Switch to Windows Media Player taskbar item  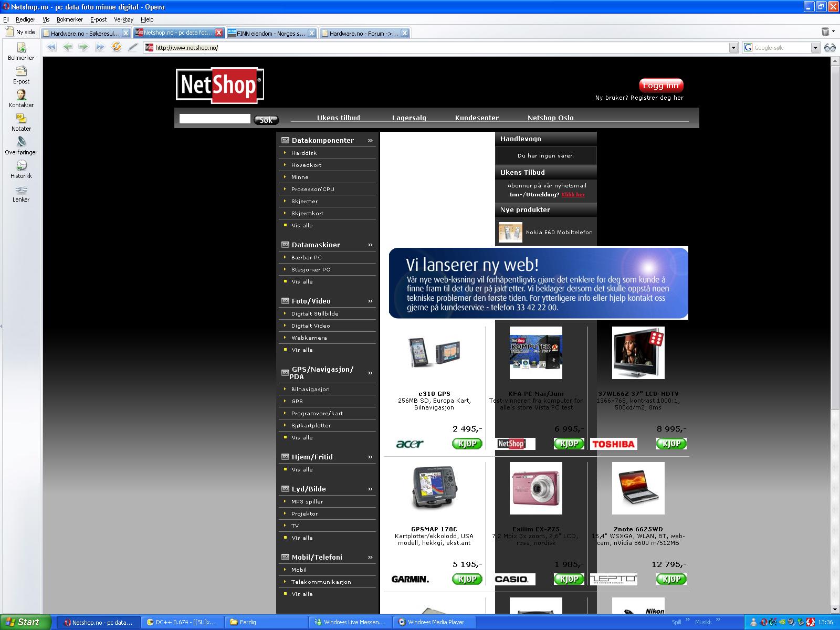tap(435, 622)
